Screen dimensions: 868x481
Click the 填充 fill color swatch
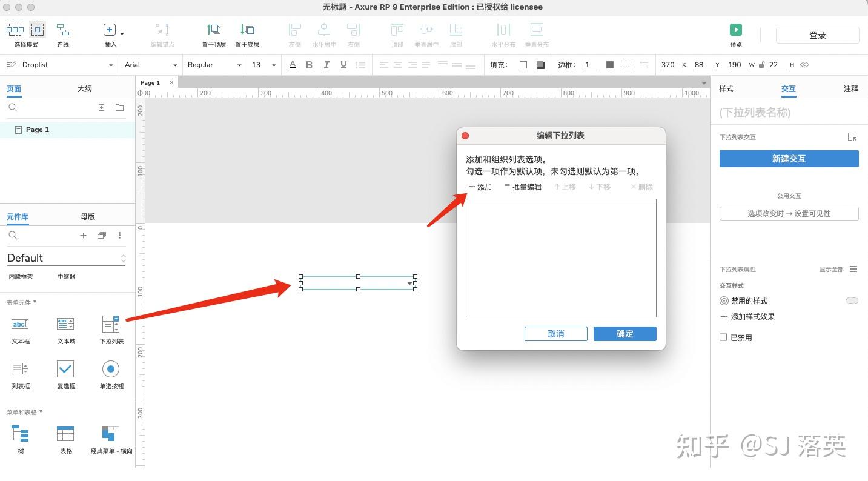[x=524, y=65]
